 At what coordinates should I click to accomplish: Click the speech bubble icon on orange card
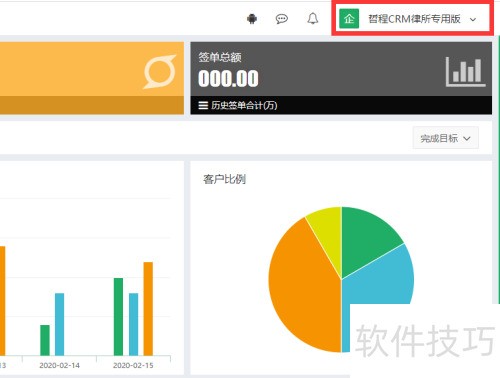[160, 72]
